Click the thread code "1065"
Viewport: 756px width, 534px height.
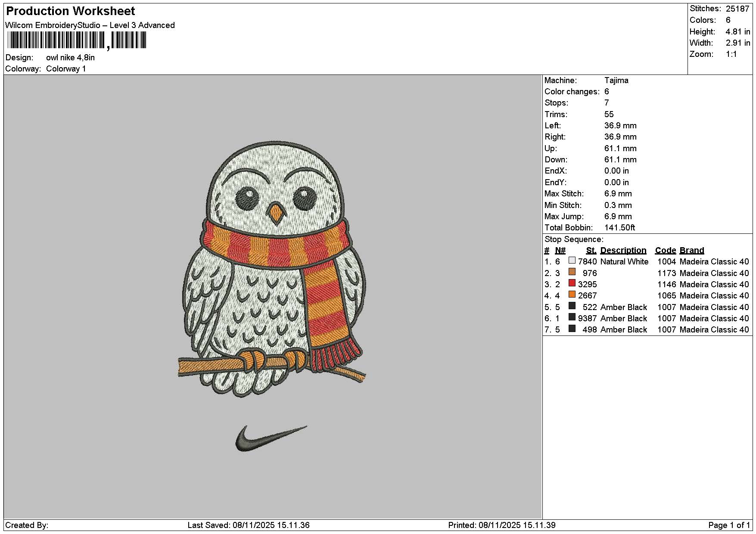(x=667, y=296)
